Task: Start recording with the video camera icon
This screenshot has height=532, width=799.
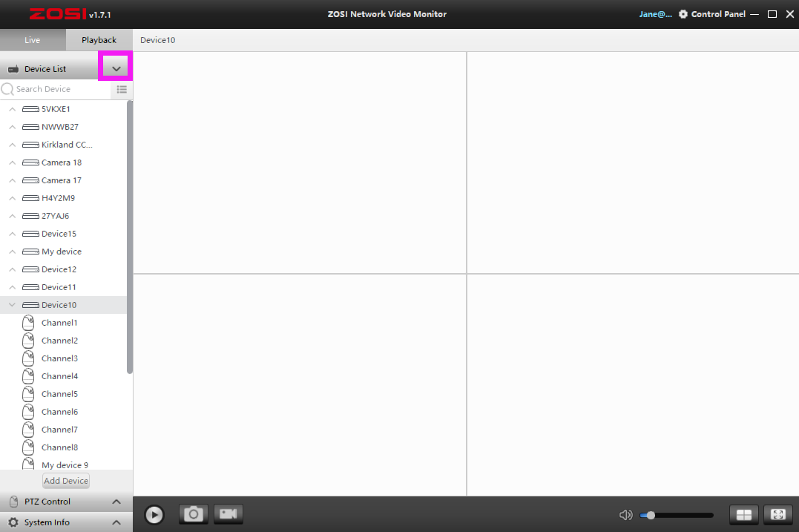Action: click(x=228, y=513)
